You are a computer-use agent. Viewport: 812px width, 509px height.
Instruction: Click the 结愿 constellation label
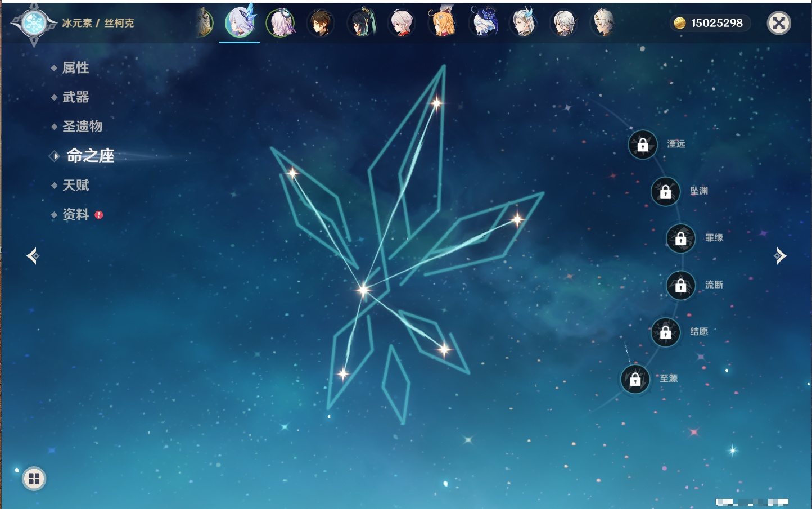[699, 331]
